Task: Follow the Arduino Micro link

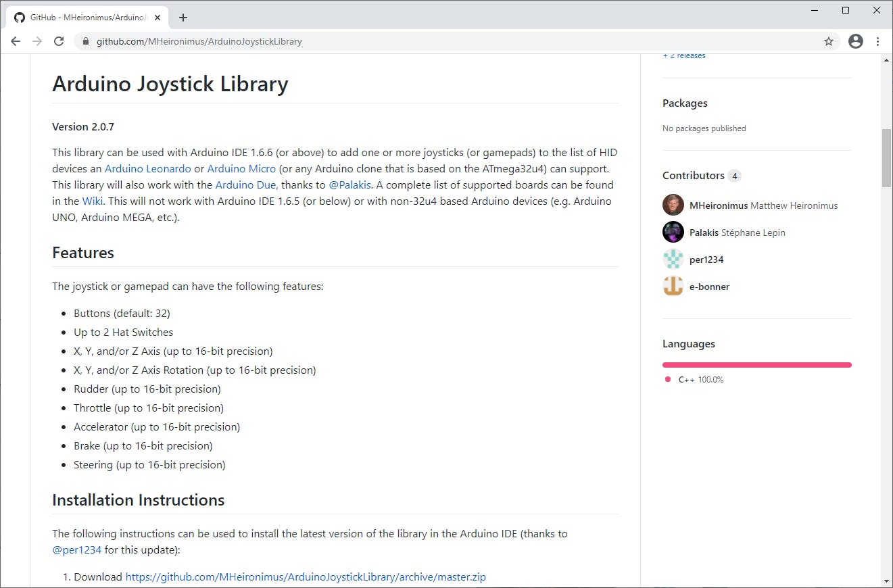Action: click(241, 168)
